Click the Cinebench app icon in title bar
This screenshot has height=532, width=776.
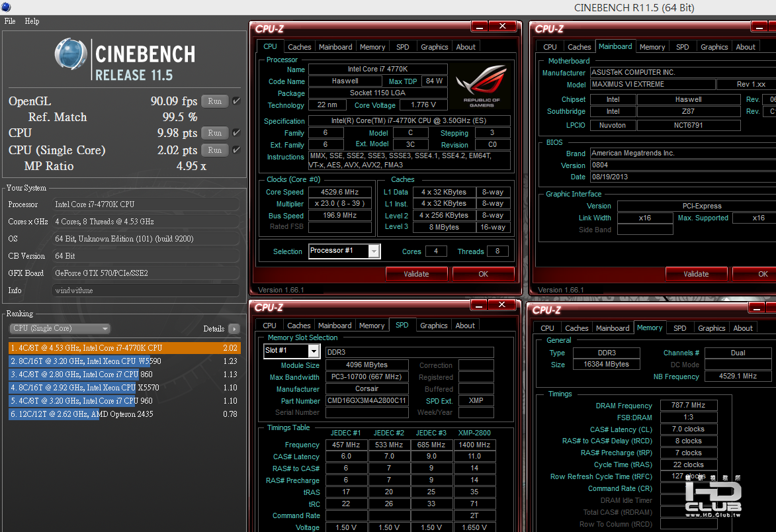coord(6,7)
